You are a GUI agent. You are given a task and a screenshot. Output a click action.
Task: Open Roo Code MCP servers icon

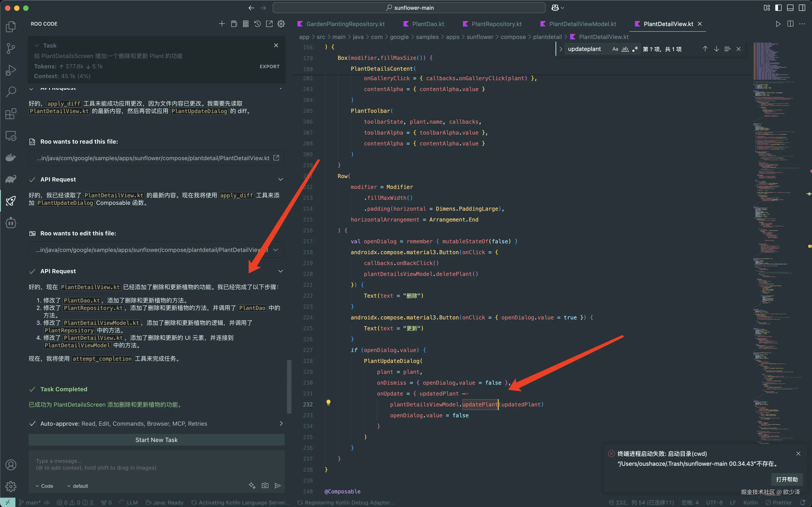coord(246,24)
